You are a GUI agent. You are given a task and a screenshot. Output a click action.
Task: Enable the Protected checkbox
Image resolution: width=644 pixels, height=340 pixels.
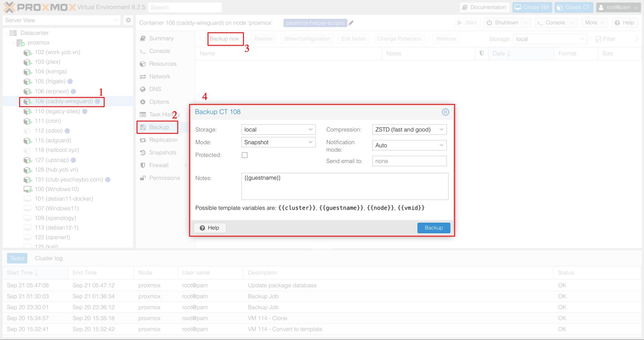pyautogui.click(x=245, y=155)
